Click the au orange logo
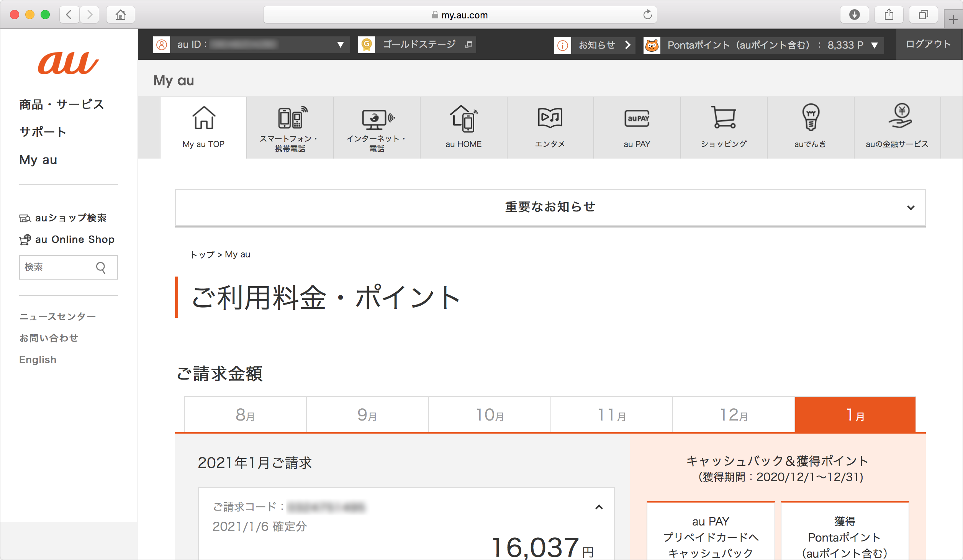This screenshot has height=560, width=963. point(68,63)
